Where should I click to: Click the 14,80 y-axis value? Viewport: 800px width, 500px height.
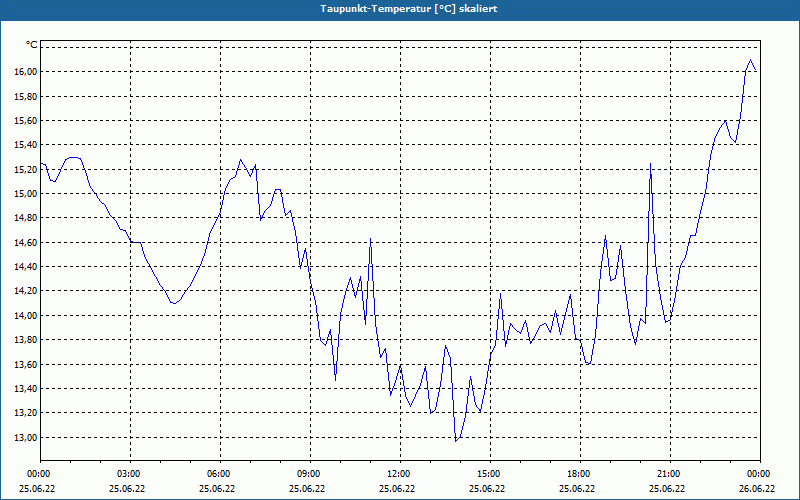click(x=28, y=218)
